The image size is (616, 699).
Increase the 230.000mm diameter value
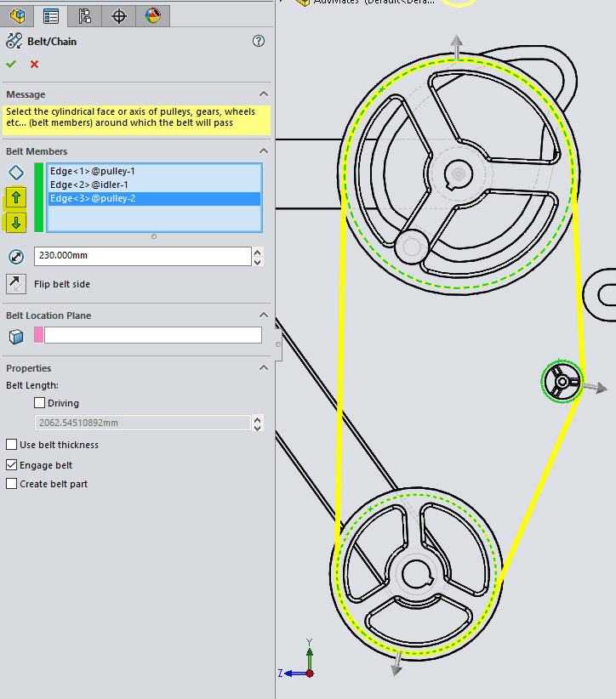tap(257, 252)
